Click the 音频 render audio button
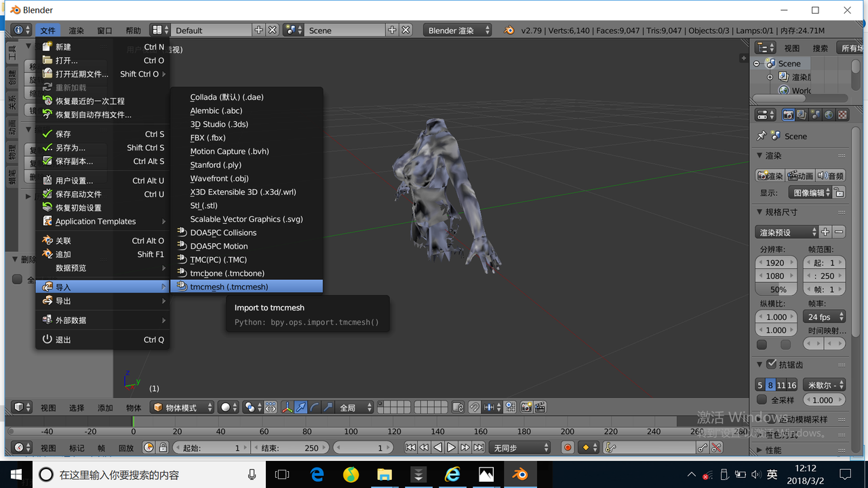This screenshot has height=488, width=868. (831, 176)
